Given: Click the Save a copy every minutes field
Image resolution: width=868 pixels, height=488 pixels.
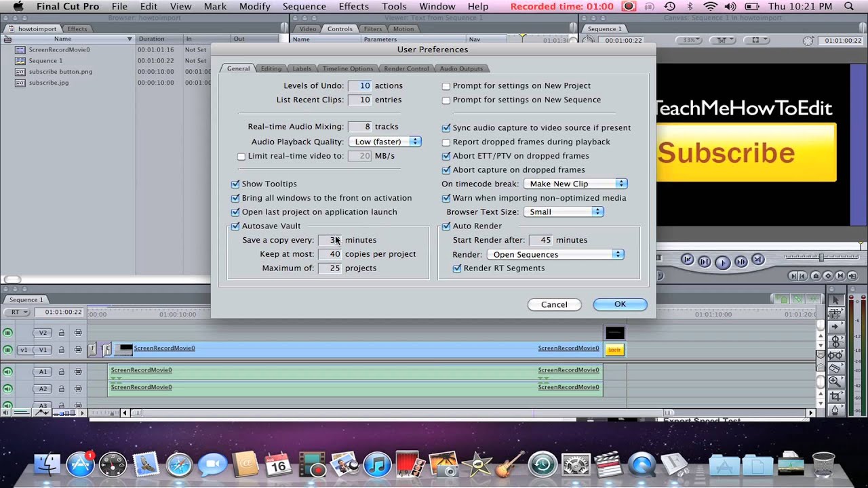Looking at the screenshot, I should point(330,240).
